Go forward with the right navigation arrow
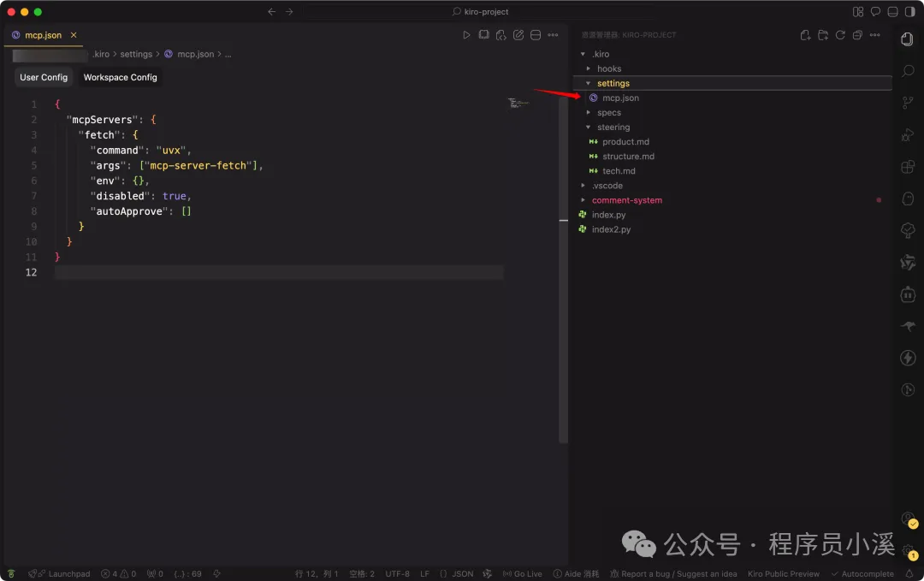Viewport: 924px width, 581px height. click(289, 12)
